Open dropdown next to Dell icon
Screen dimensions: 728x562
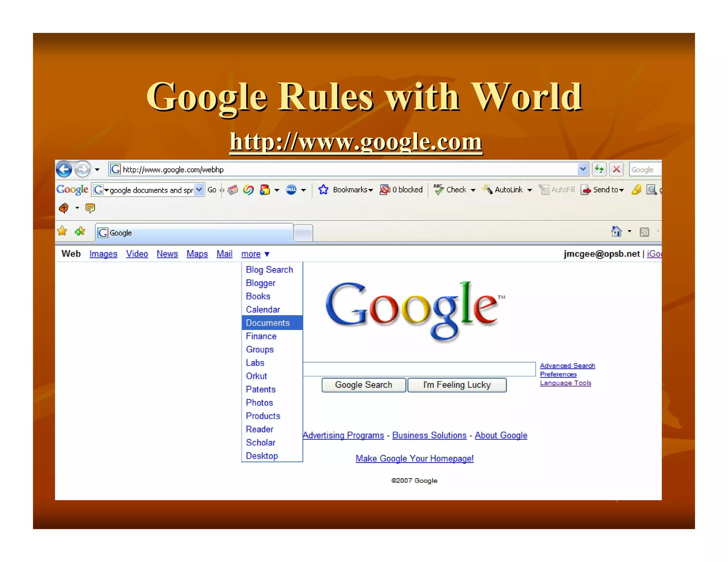(x=303, y=190)
